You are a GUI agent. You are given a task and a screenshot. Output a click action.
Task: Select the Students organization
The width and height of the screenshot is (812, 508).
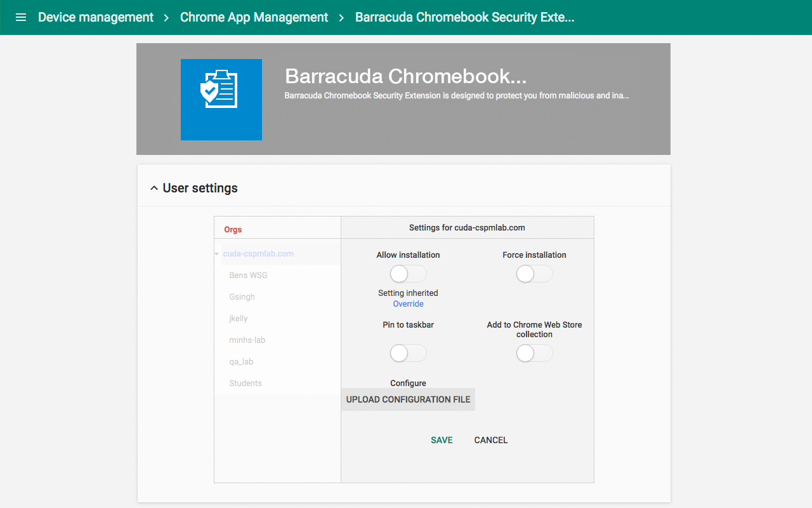[x=246, y=383]
